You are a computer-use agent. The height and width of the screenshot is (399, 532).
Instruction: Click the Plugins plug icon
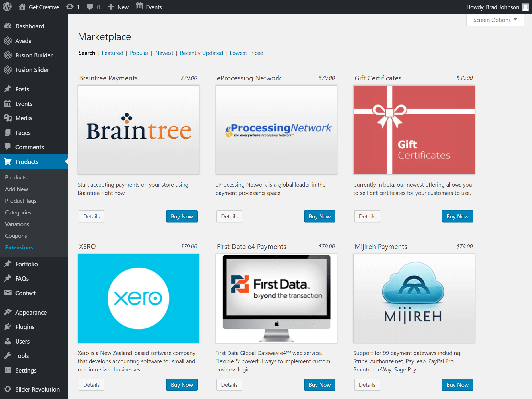[8, 327]
